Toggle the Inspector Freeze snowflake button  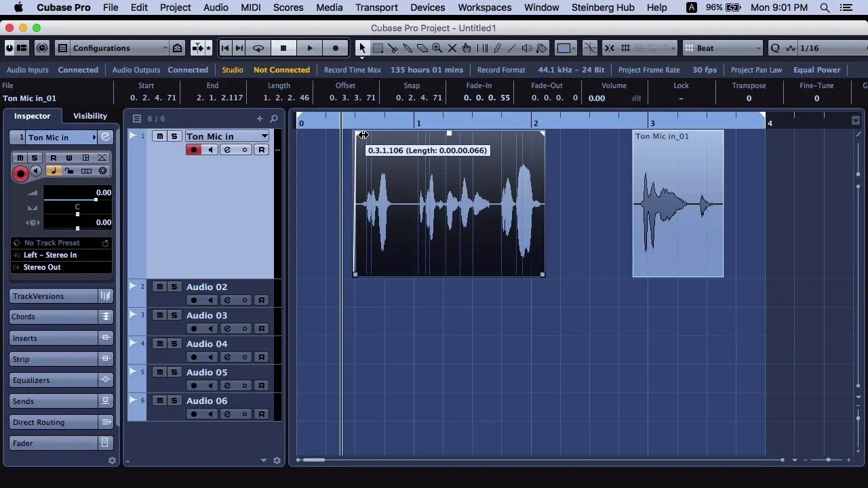102,171
